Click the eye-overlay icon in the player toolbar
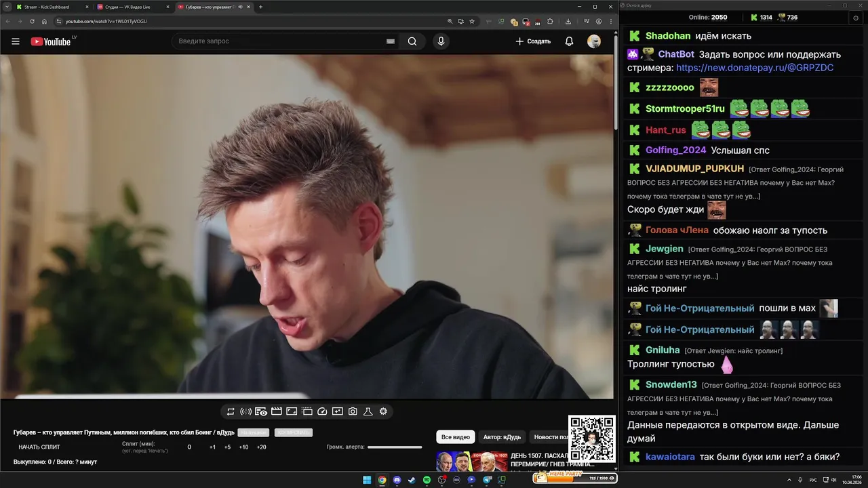Viewport: 868px width, 488px height. coord(261,411)
